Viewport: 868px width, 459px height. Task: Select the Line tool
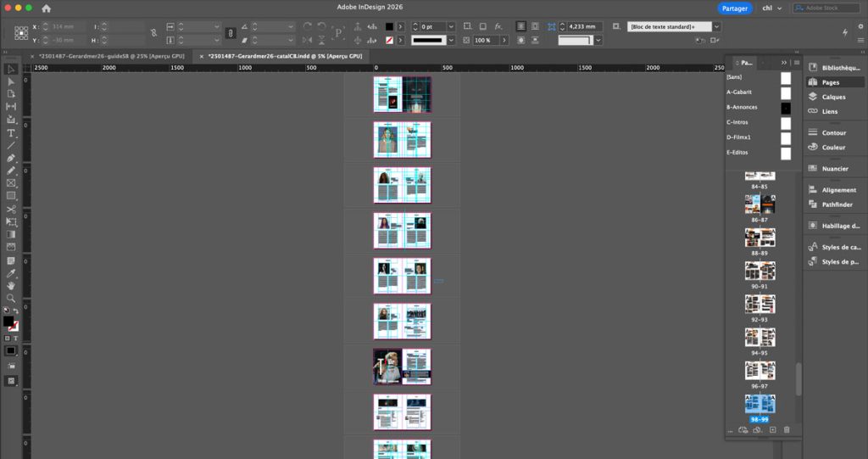pos(10,145)
